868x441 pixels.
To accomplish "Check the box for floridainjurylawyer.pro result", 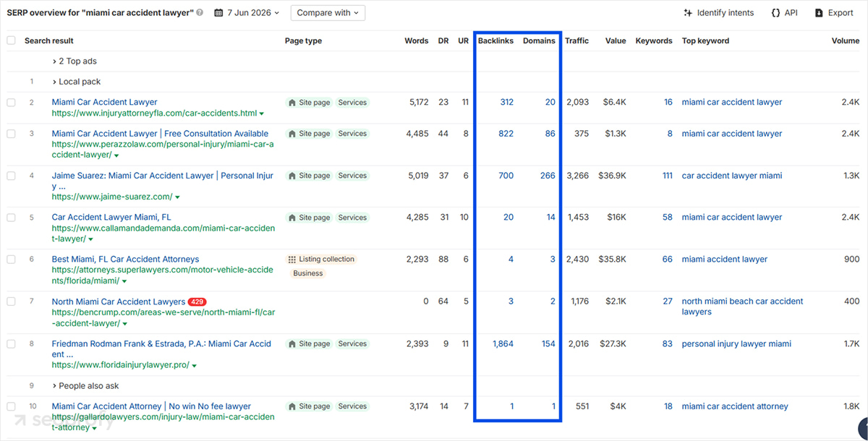I will (11, 344).
